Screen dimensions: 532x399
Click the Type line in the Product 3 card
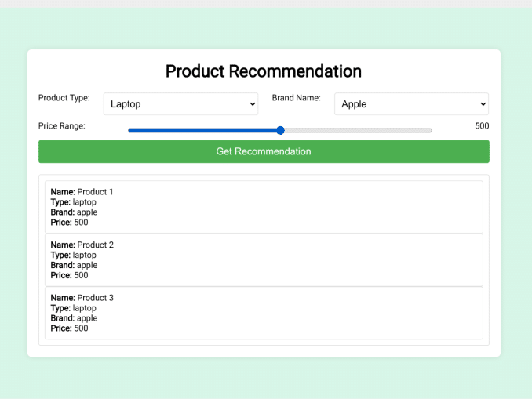tap(74, 308)
